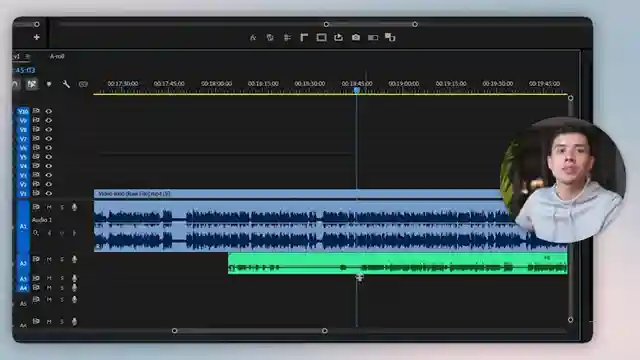Toggle the captions track CC icon
Screen dimensions: 640x360
point(83,84)
